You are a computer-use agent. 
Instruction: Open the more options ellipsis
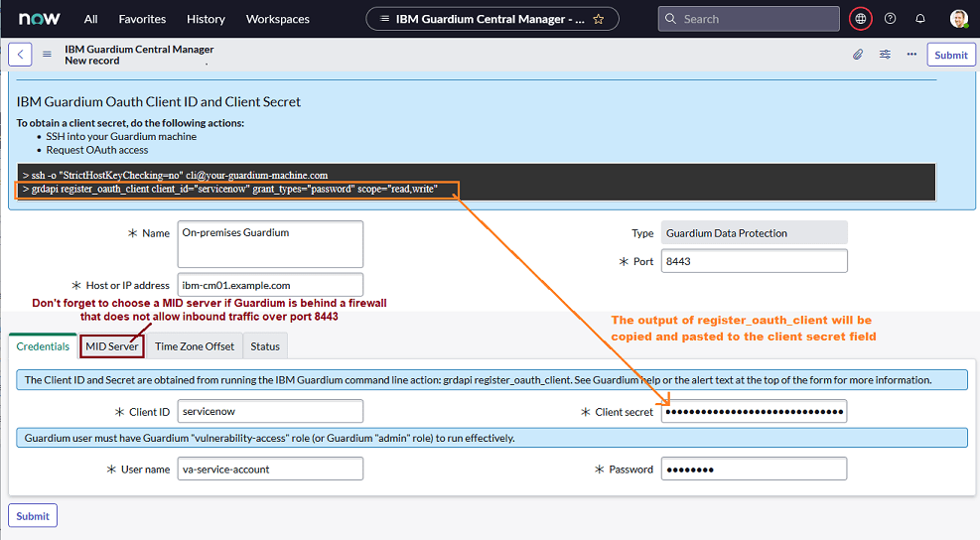911,55
